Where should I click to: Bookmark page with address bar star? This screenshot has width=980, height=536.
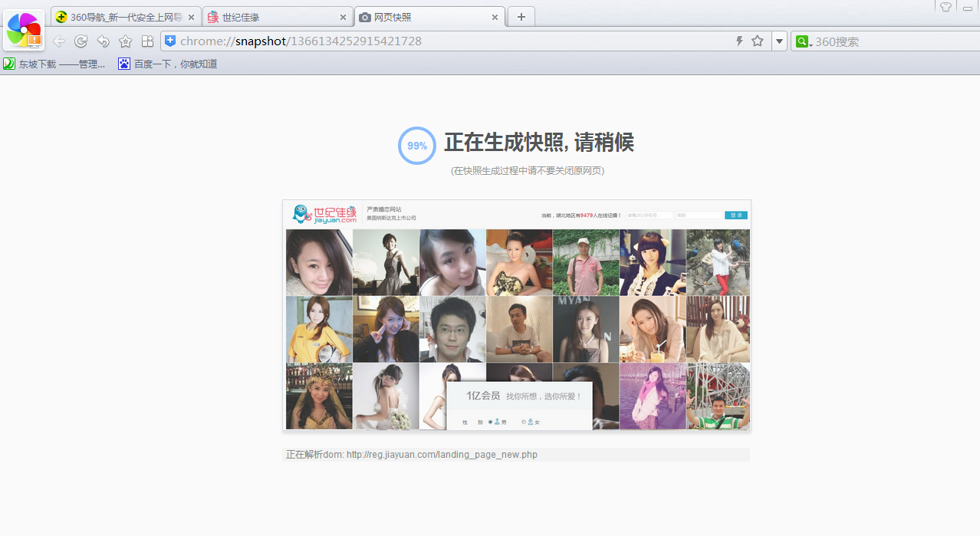(x=758, y=41)
